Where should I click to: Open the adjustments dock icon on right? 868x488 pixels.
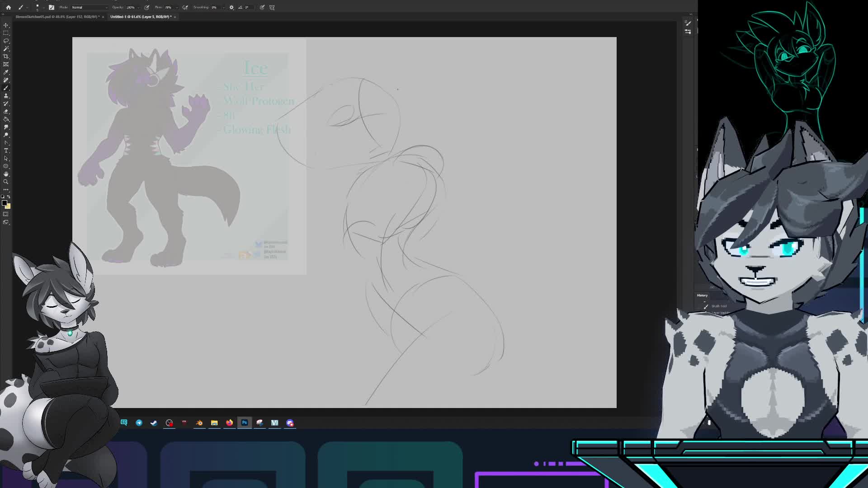click(x=688, y=32)
